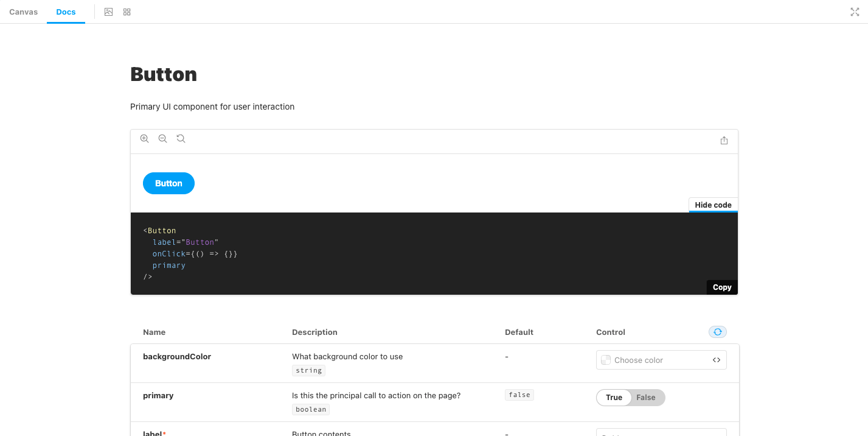Switch to the Canvas tab
Screen dimensions: 868x436
(23, 12)
